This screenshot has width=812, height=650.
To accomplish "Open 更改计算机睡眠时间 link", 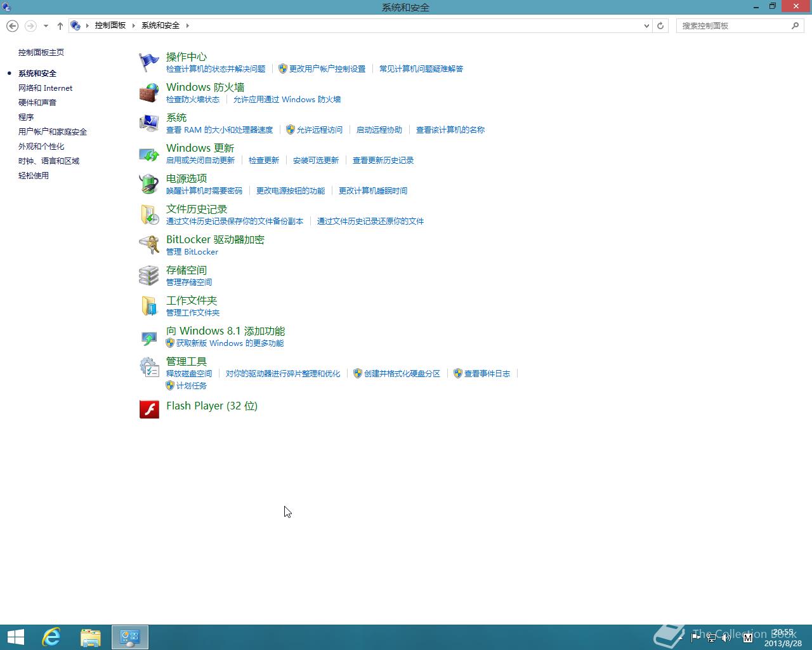I will [x=373, y=190].
